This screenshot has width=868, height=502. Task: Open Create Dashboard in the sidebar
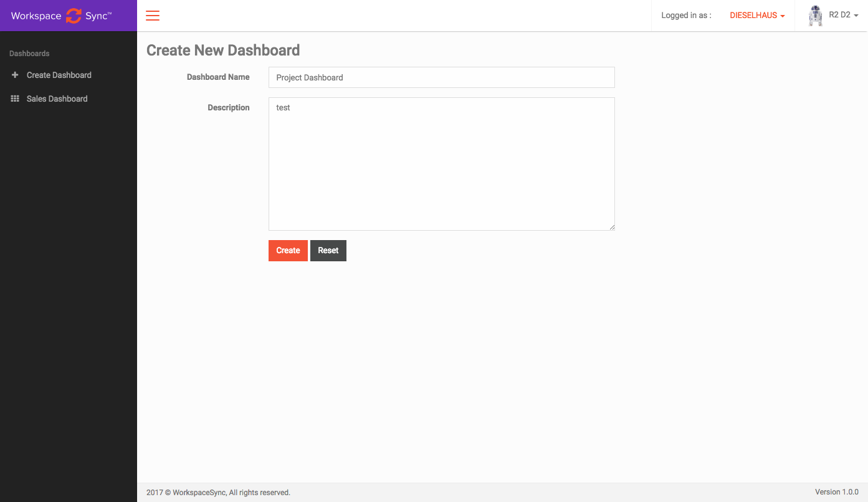coord(59,75)
